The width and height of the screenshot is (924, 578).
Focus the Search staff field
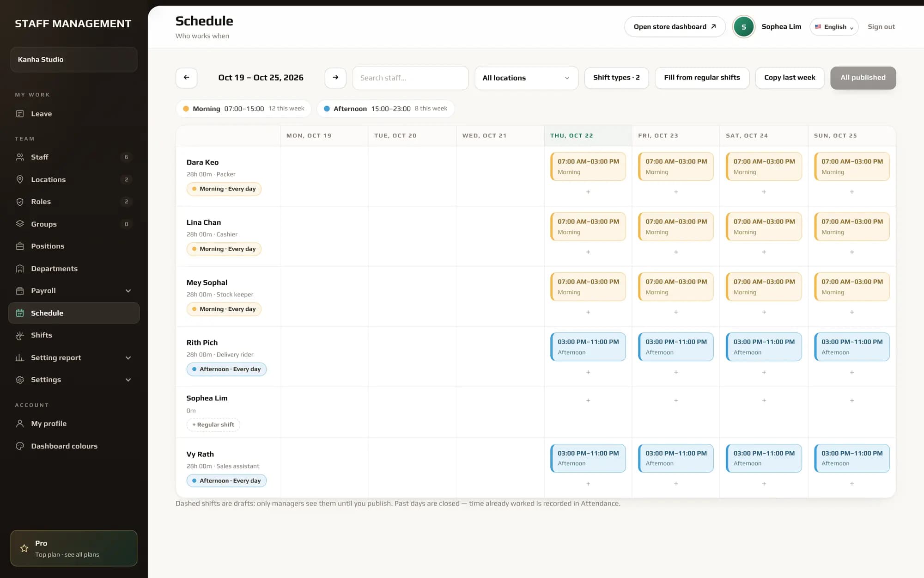(x=410, y=78)
